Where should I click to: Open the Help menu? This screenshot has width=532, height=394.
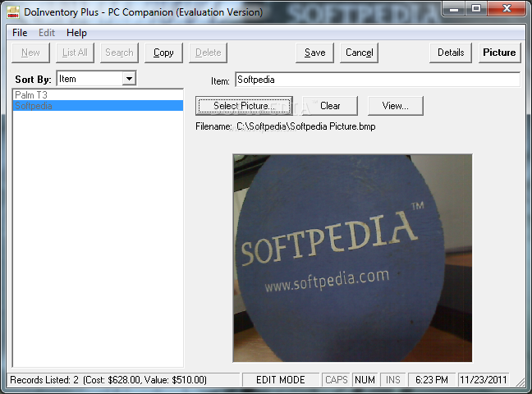[76, 33]
